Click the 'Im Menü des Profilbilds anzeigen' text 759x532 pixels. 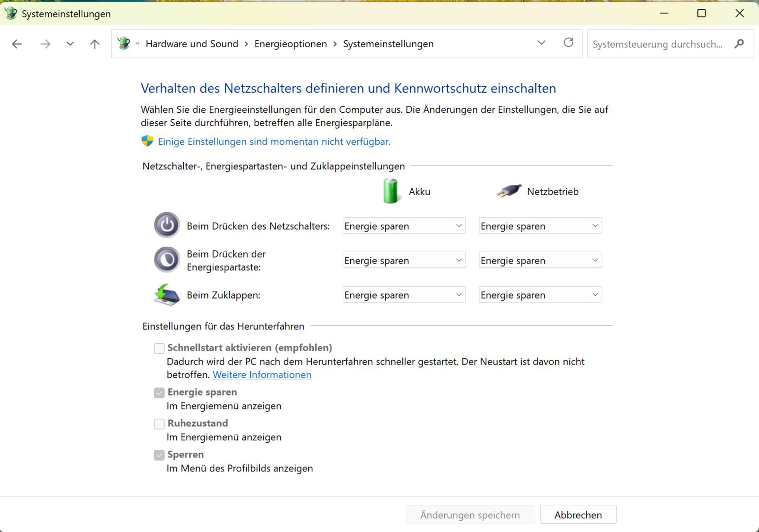click(x=240, y=468)
